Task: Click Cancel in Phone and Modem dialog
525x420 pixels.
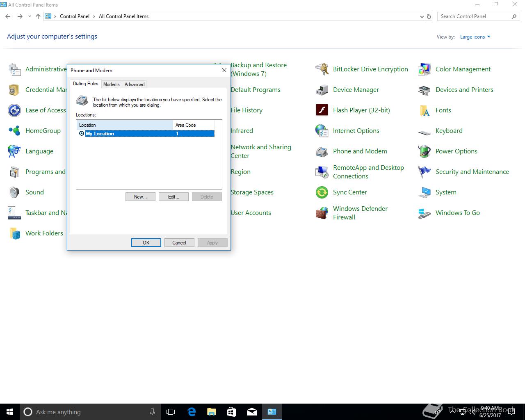Action: (x=179, y=243)
